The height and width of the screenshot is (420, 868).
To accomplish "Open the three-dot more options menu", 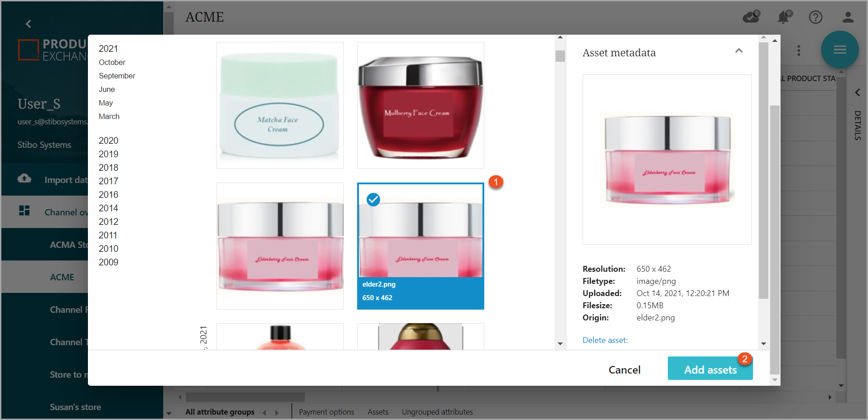I will tap(799, 50).
